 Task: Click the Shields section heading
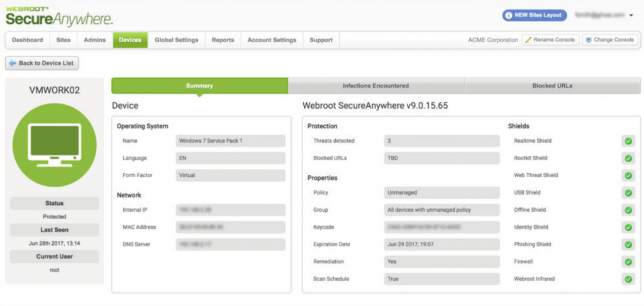[519, 126]
